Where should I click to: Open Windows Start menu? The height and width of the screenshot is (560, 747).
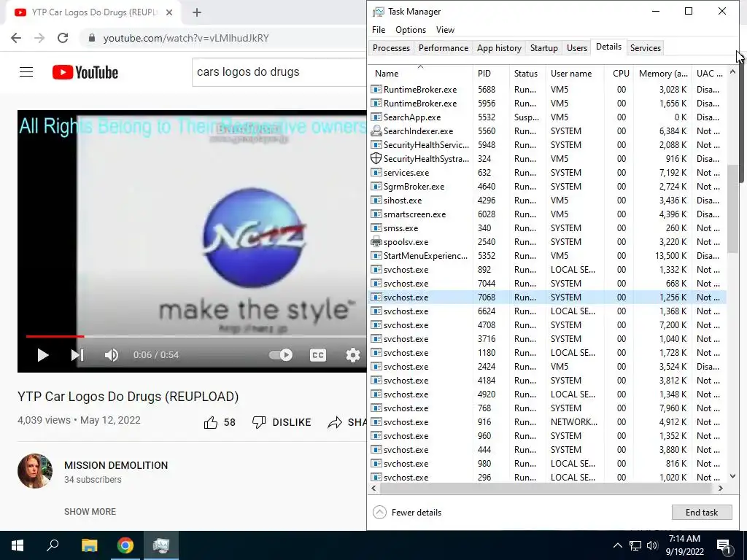click(x=18, y=545)
